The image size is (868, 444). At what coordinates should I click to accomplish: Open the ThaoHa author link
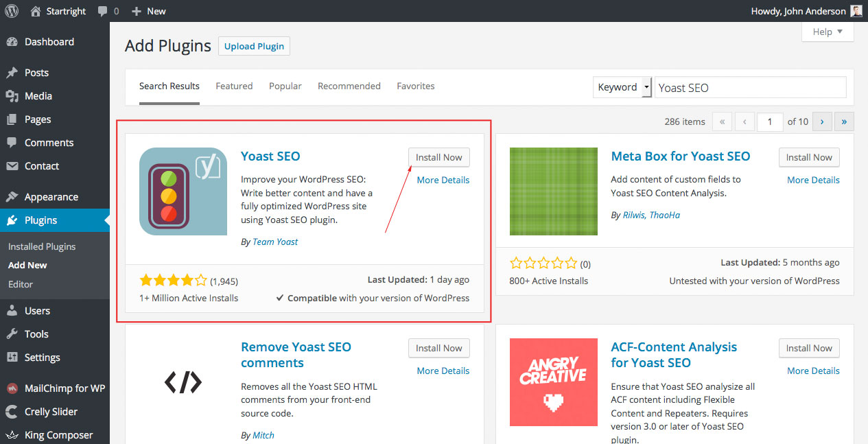pyautogui.click(x=665, y=215)
